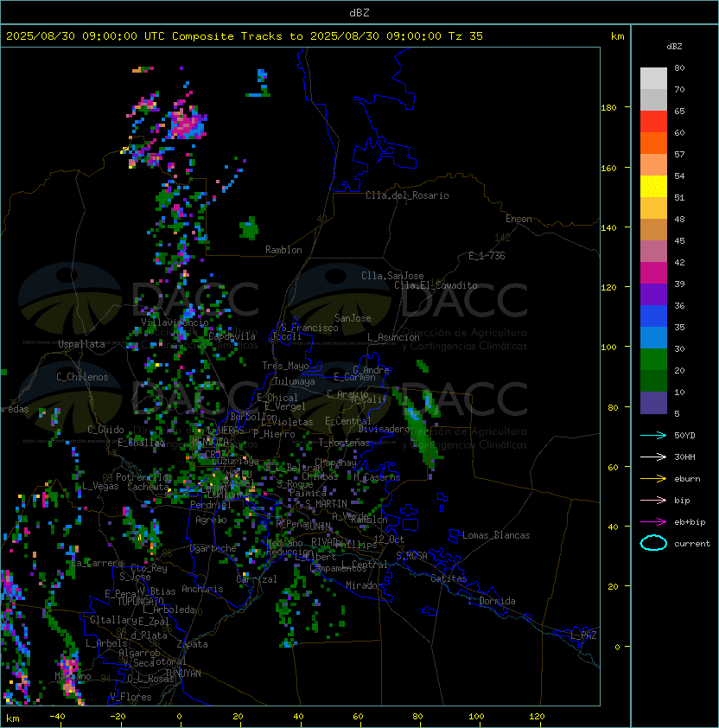Click the 'Clla.SanJose' map label

point(392,276)
